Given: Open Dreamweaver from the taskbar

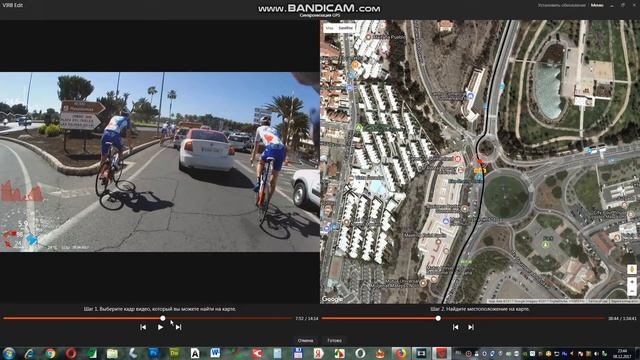Looking at the screenshot, I should 174,353.
